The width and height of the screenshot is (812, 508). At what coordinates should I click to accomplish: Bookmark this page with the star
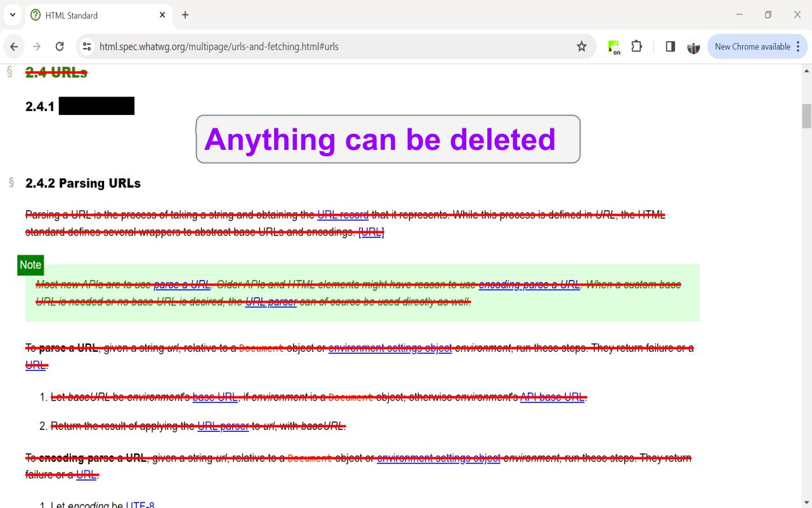[581, 46]
